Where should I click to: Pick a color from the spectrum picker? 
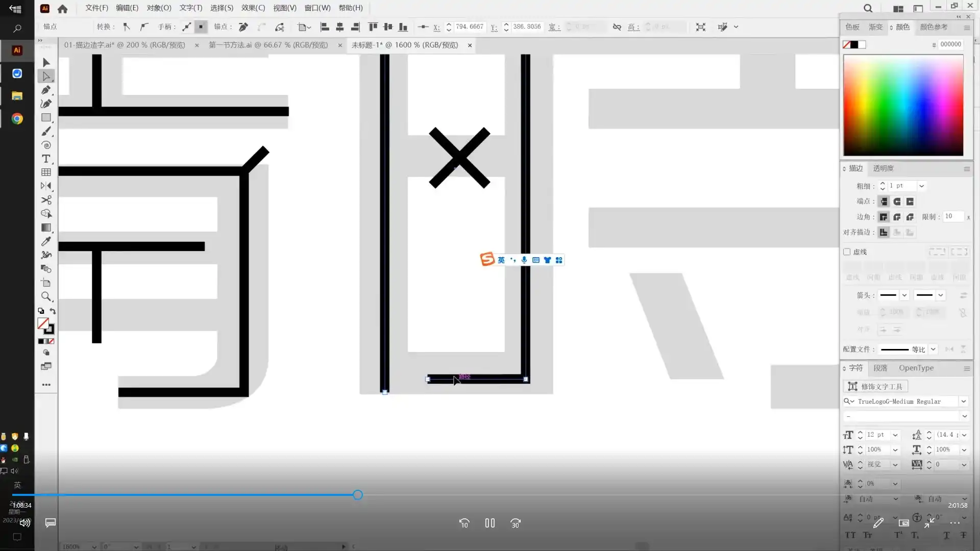click(x=903, y=105)
